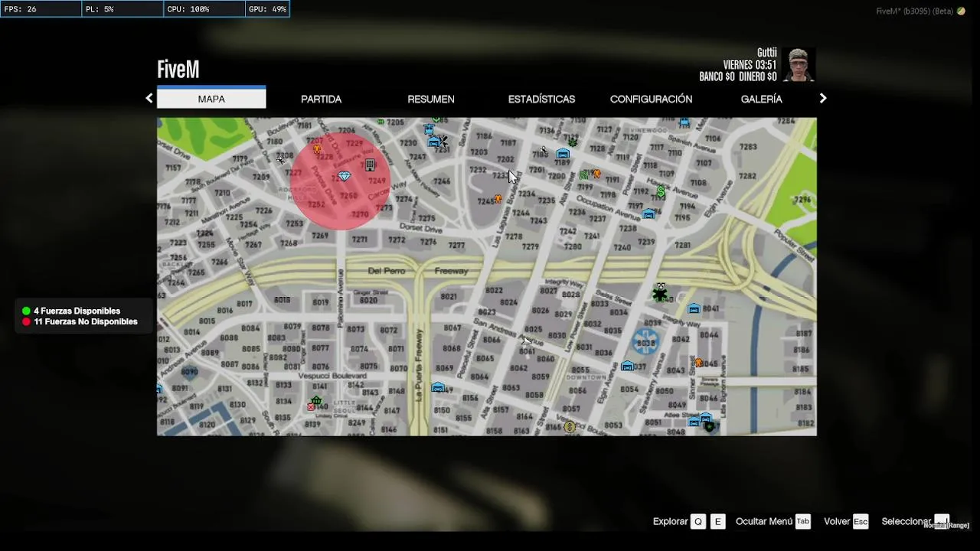Switch to the MAPA tab

coord(211,99)
